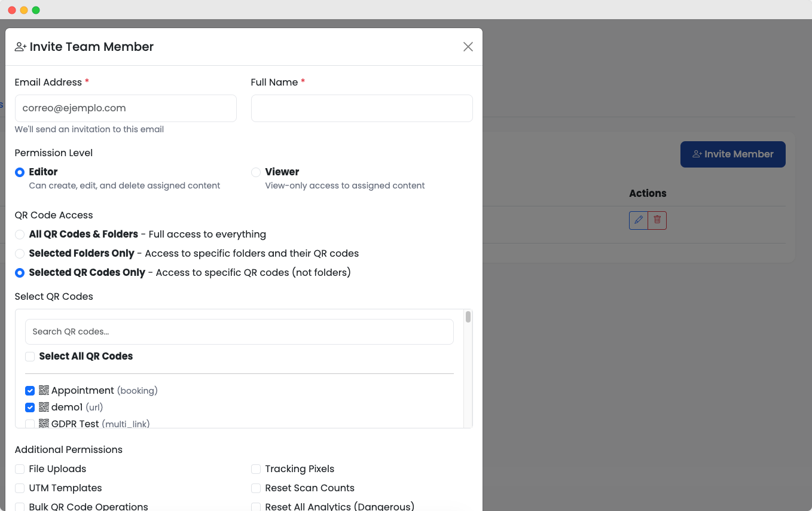Enable UTM Templates permission
The width and height of the screenshot is (812, 511).
click(20, 488)
